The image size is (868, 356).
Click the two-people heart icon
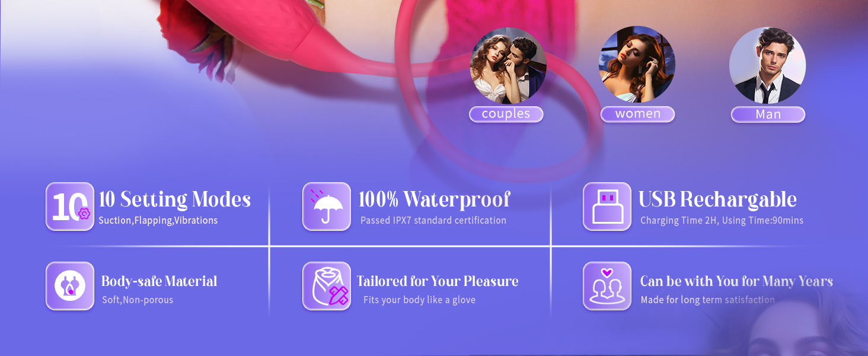(607, 286)
